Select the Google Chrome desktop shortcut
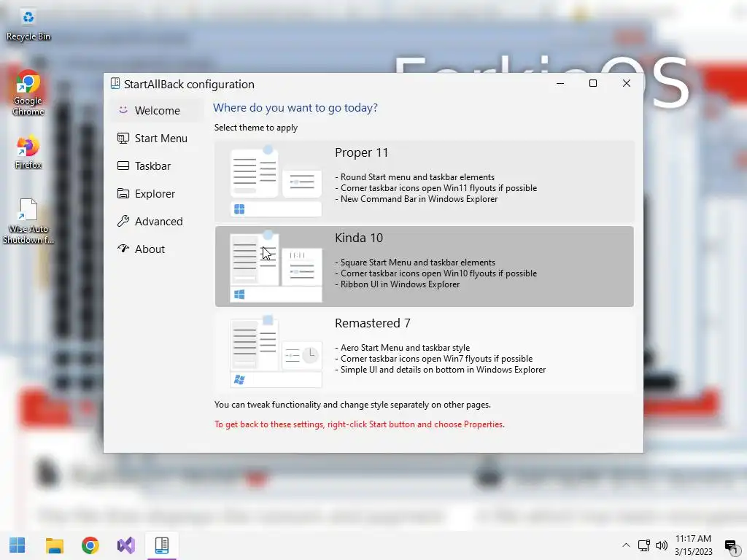This screenshot has height=560, width=747. (x=28, y=93)
